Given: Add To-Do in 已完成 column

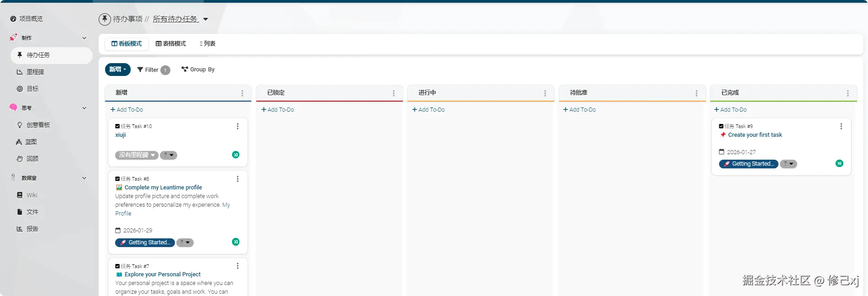Looking at the screenshot, I should [730, 110].
